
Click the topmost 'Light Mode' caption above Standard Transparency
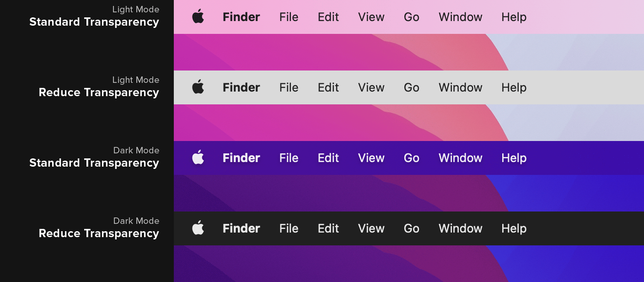coord(136,9)
